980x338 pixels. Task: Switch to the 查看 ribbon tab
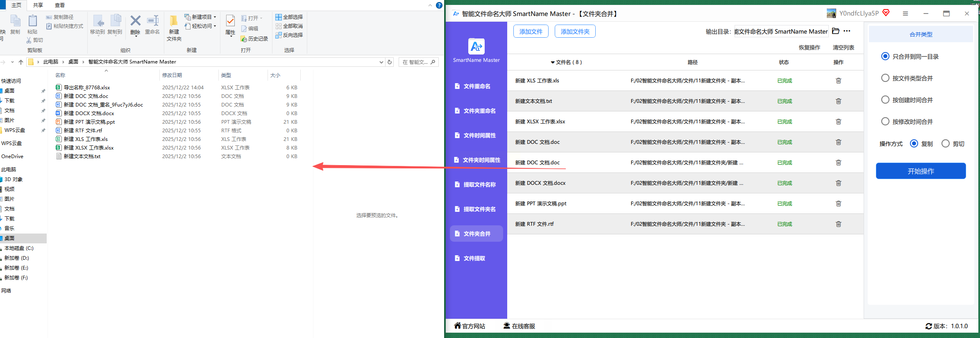pyautogui.click(x=60, y=5)
